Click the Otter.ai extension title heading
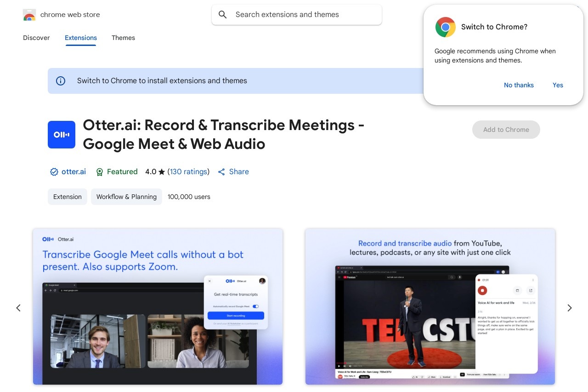 pyautogui.click(x=223, y=135)
